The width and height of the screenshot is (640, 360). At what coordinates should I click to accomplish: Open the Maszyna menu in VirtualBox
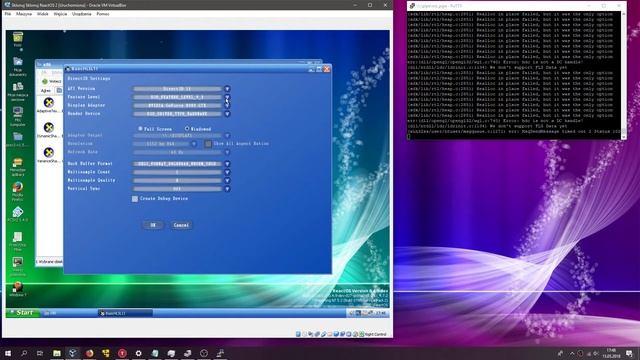(x=24, y=14)
